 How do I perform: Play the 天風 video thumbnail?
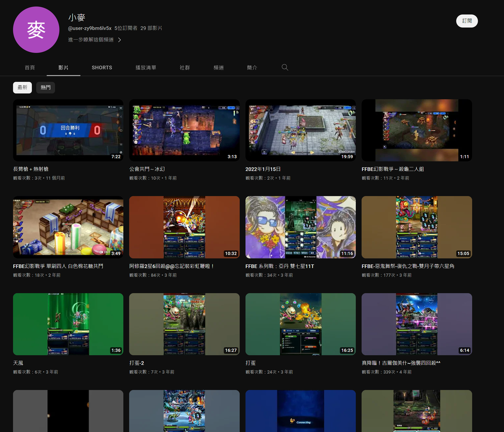[x=68, y=324]
